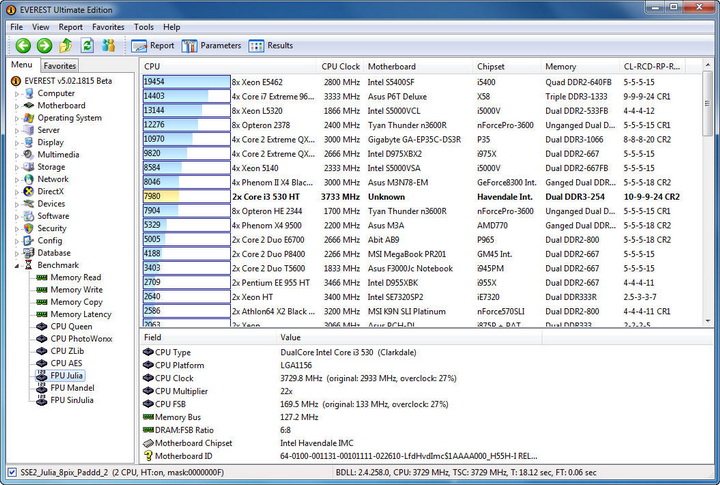
Task: Click the DirectX icon in tree
Action: [x=28, y=192]
